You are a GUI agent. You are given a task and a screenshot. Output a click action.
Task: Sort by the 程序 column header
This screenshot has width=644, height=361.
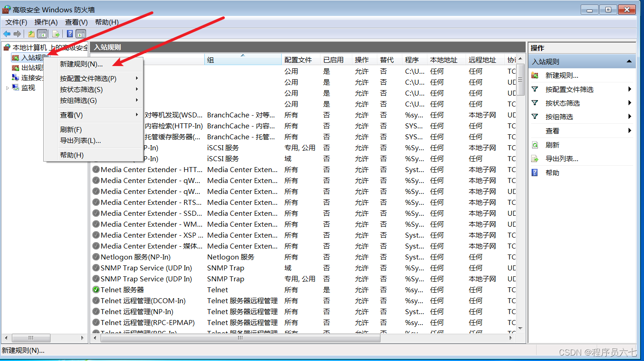pyautogui.click(x=415, y=60)
